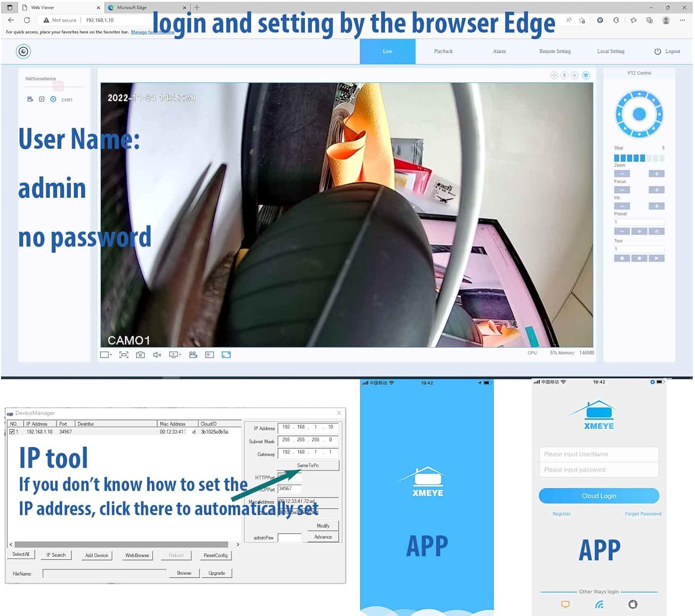
Task: Click the Web Viewer browser tab
Action: click(x=60, y=7)
